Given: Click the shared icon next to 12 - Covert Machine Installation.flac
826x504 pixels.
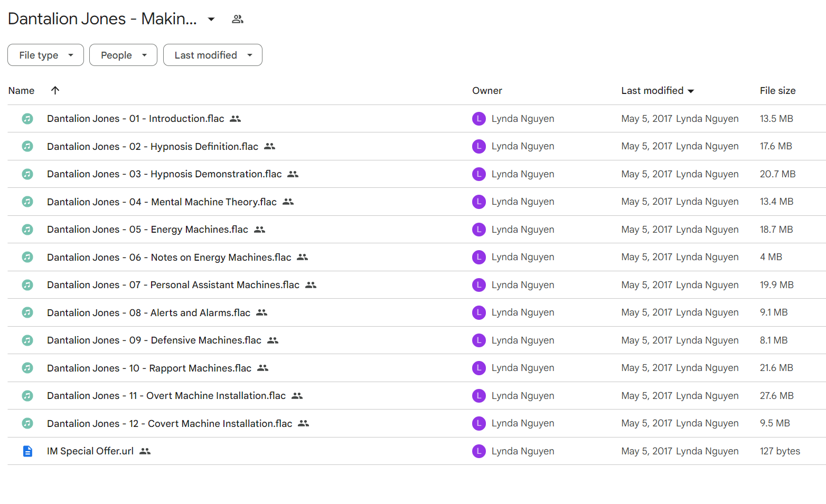Looking at the screenshot, I should 304,423.
